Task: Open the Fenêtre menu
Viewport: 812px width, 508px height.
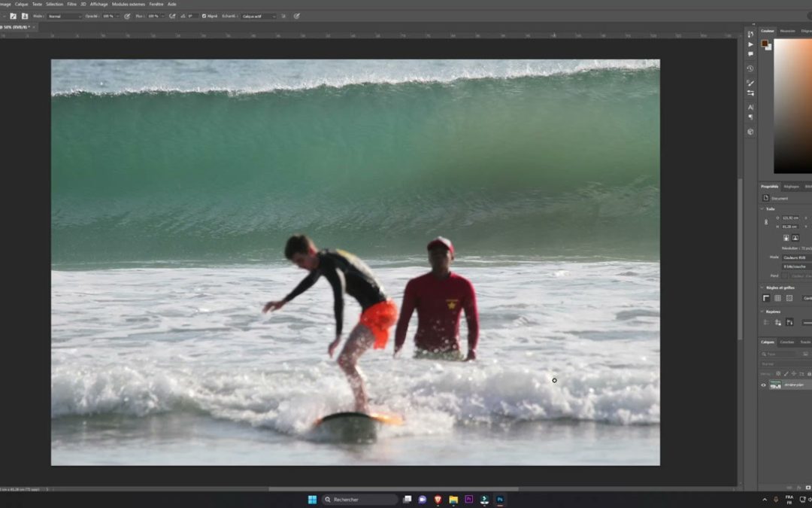Action: (x=156, y=5)
